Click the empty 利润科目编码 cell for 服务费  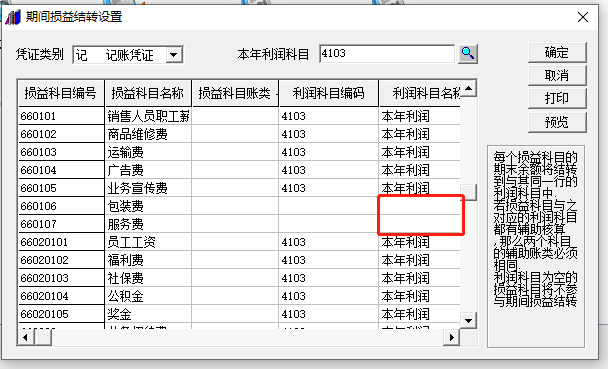328,224
